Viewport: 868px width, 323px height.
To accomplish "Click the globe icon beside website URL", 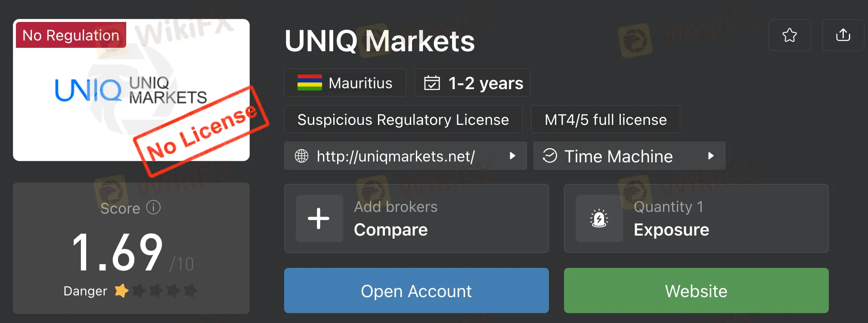I will [301, 156].
